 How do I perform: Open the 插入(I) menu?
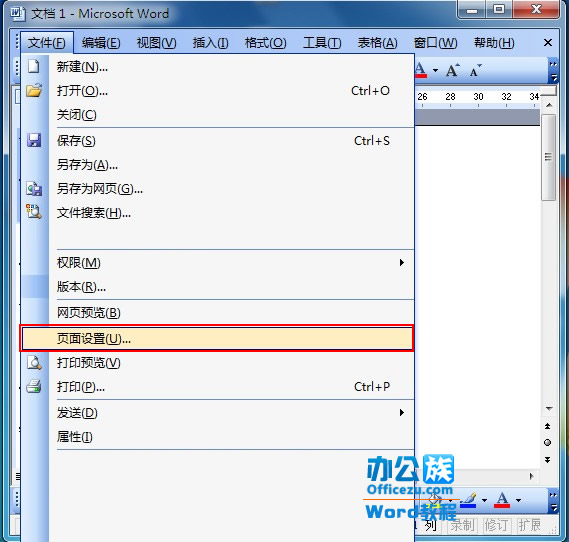point(210,43)
